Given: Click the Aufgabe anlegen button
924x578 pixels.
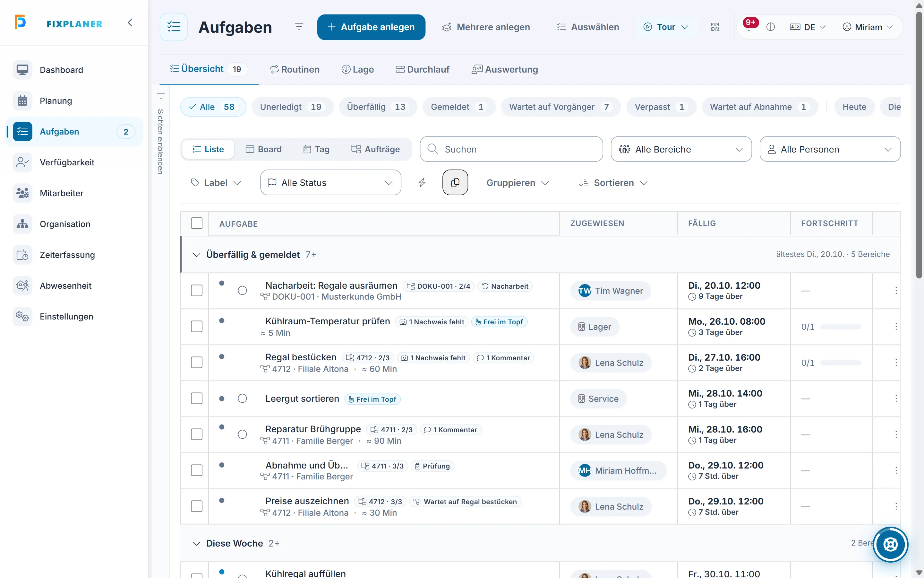Looking at the screenshot, I should [x=371, y=27].
